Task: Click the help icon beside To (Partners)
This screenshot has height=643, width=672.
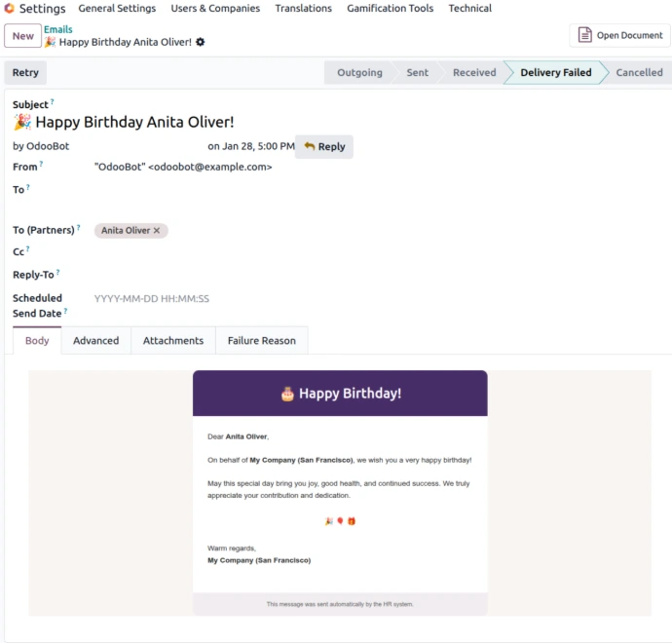Action: 79,227
